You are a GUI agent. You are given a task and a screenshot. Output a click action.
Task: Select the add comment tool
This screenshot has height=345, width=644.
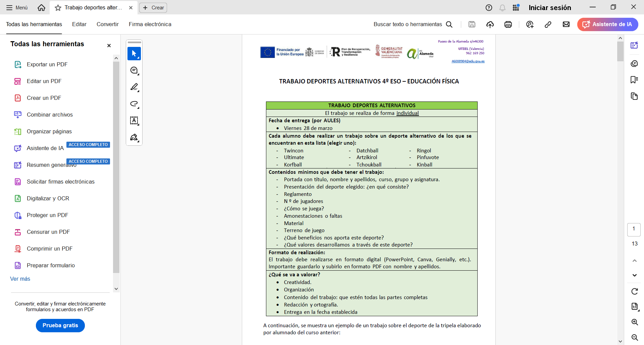[x=134, y=70]
